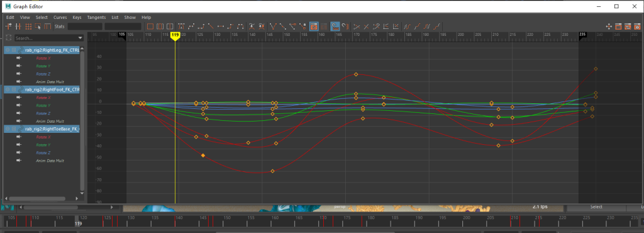
Task: Apply Linear tangents icon
Action: pos(210,26)
